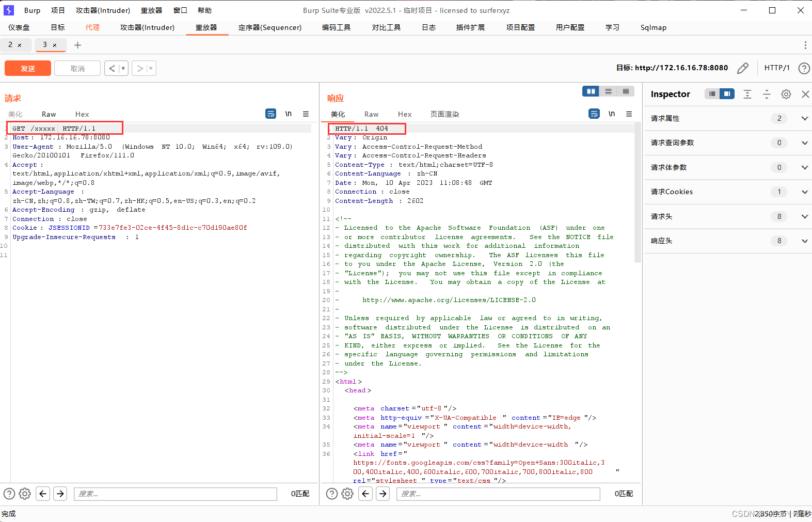Open response panel hamburger menu
The height and width of the screenshot is (522, 812).
629,114
